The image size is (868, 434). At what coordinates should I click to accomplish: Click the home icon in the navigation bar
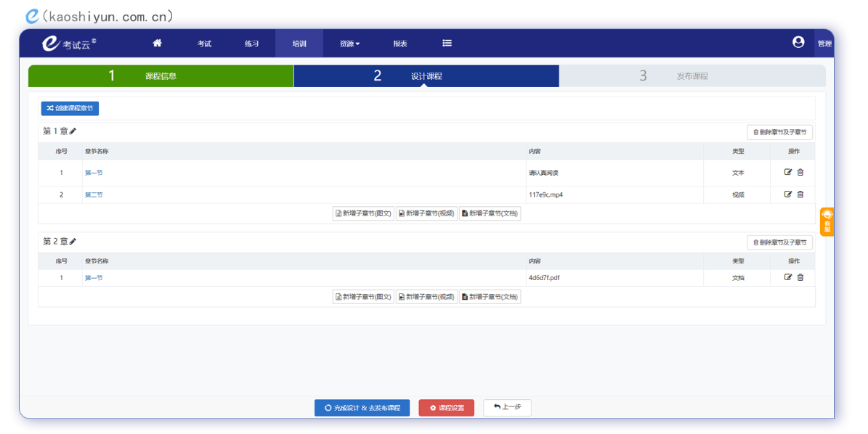click(x=157, y=43)
